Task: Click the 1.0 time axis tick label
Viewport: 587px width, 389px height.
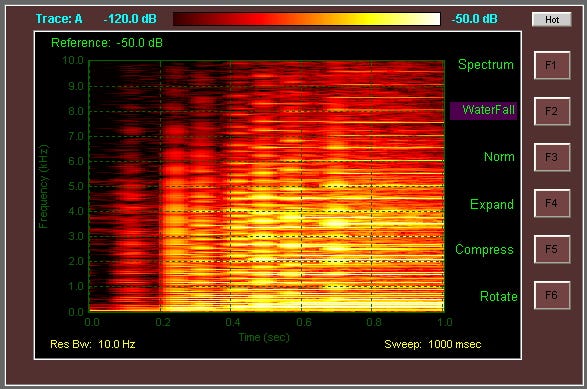Action: [x=445, y=322]
